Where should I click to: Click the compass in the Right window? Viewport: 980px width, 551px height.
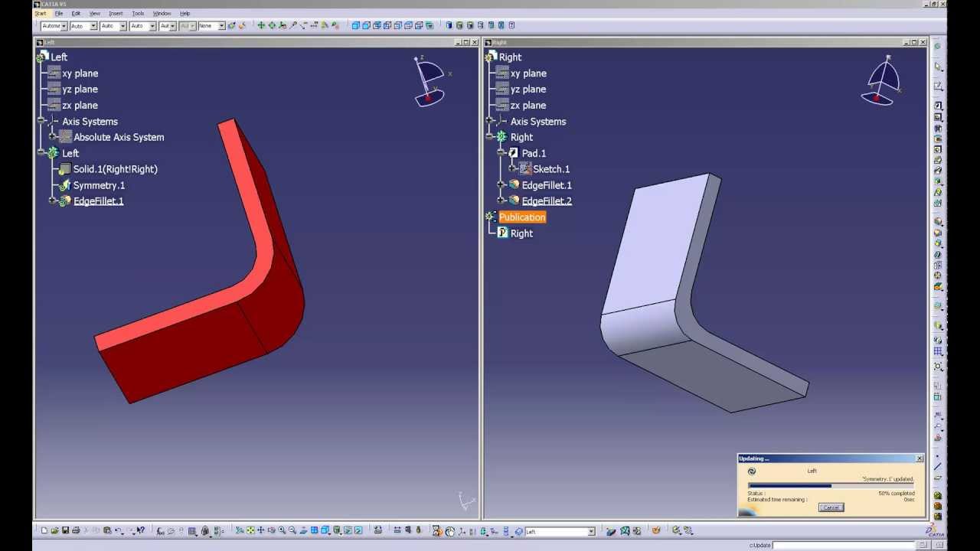(x=882, y=80)
